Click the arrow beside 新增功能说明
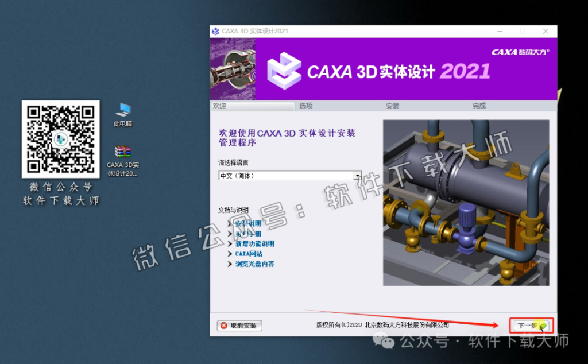588x364 pixels. [x=230, y=243]
